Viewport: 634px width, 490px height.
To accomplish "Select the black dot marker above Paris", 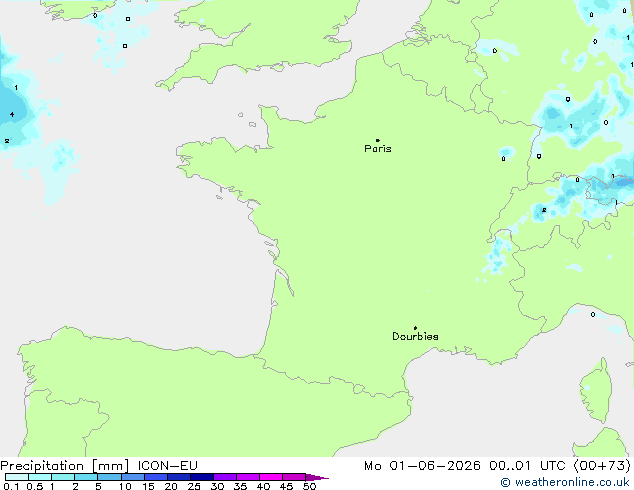I will (x=378, y=140).
